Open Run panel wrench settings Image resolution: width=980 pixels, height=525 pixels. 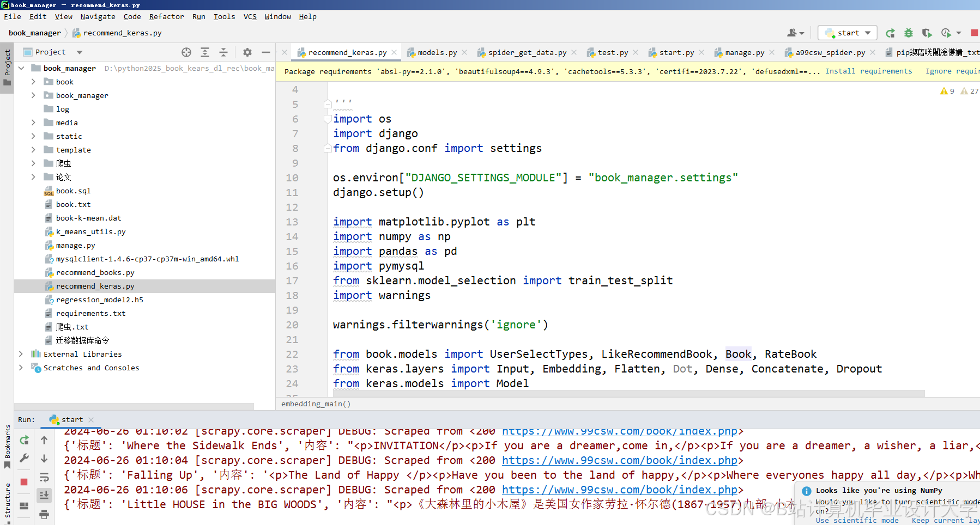coord(24,459)
